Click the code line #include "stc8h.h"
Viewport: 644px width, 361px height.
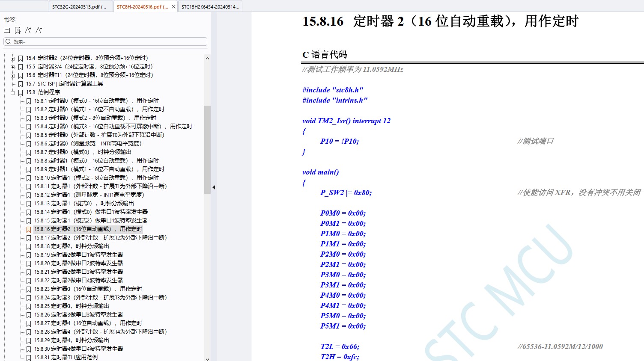[x=333, y=90]
